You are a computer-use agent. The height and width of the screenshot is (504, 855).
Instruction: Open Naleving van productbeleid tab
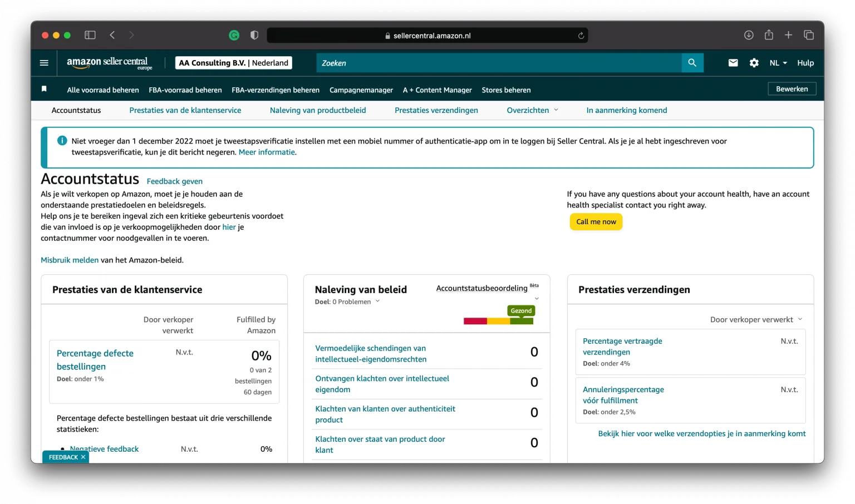[318, 110]
